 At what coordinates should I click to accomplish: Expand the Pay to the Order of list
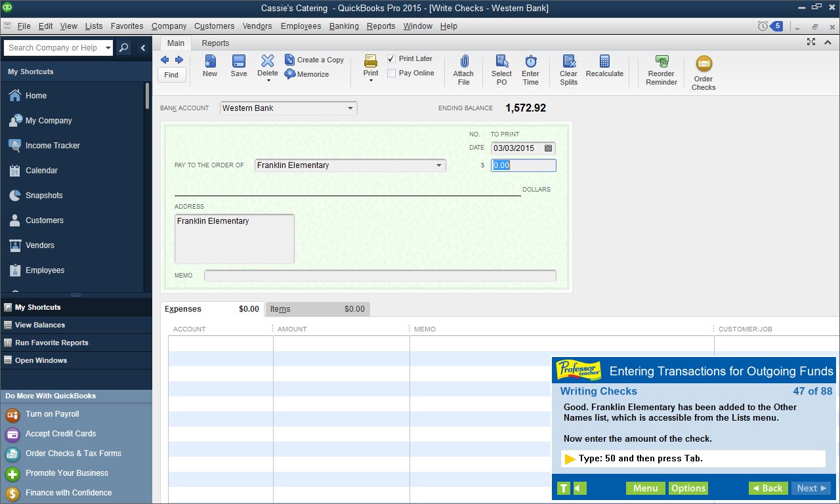(439, 165)
